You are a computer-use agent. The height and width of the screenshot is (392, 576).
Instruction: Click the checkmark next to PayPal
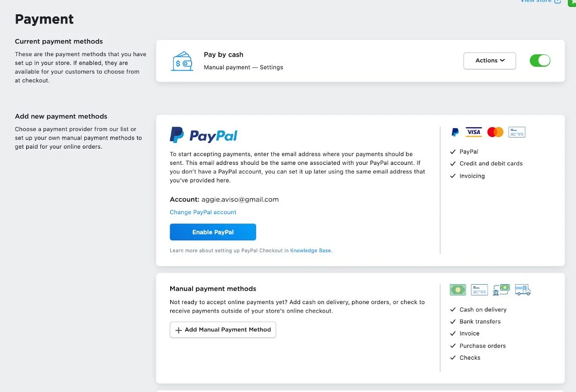[453, 152]
